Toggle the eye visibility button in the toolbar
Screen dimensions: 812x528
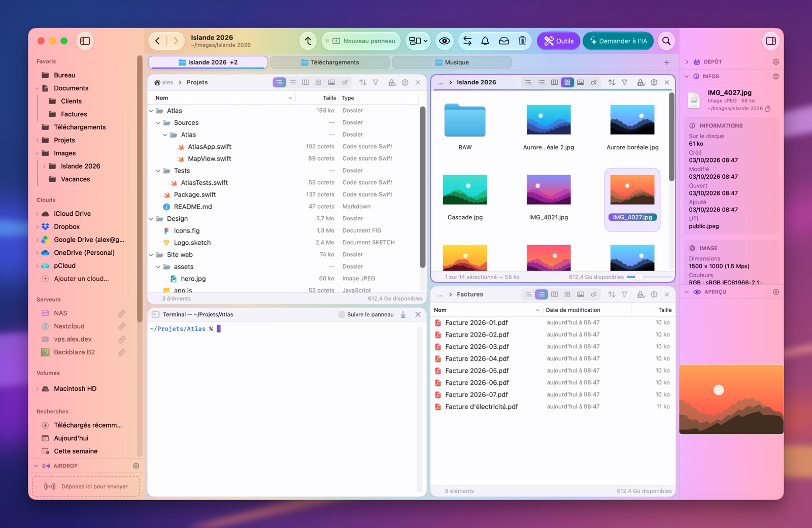point(445,41)
